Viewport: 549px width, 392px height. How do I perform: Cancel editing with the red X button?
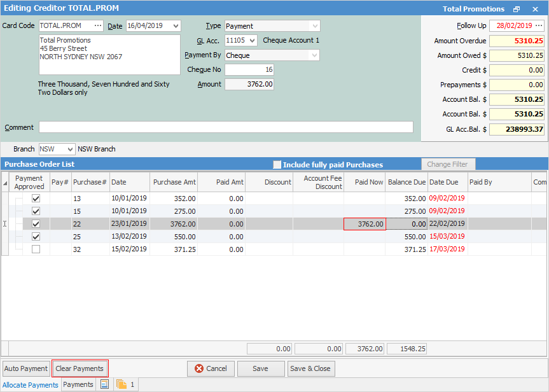point(210,368)
